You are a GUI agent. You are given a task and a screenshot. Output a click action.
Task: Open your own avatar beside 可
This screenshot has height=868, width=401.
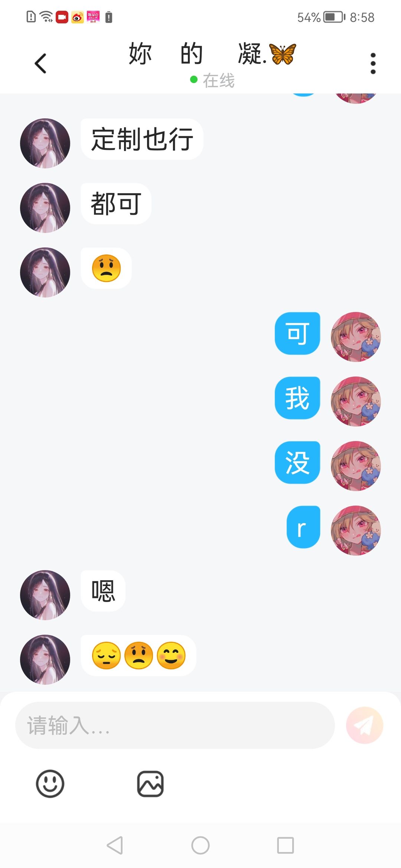point(356,337)
